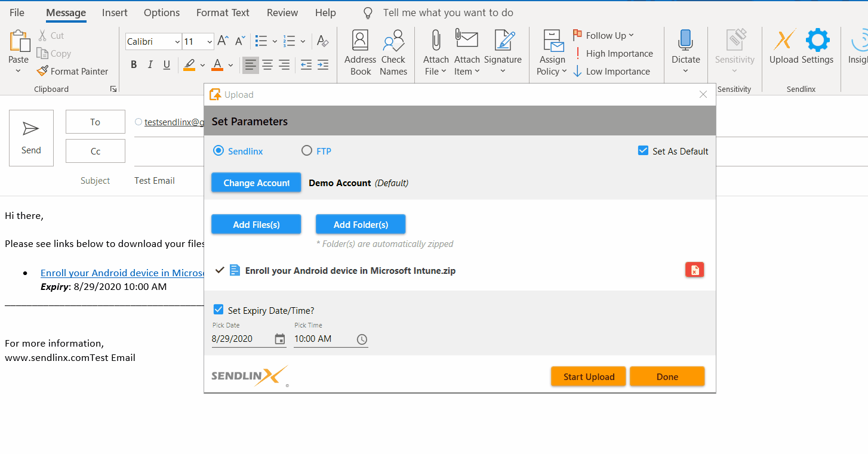Viewport: 868px width, 454px height.
Task: Click the Done button in the Upload dialog
Action: (x=667, y=376)
